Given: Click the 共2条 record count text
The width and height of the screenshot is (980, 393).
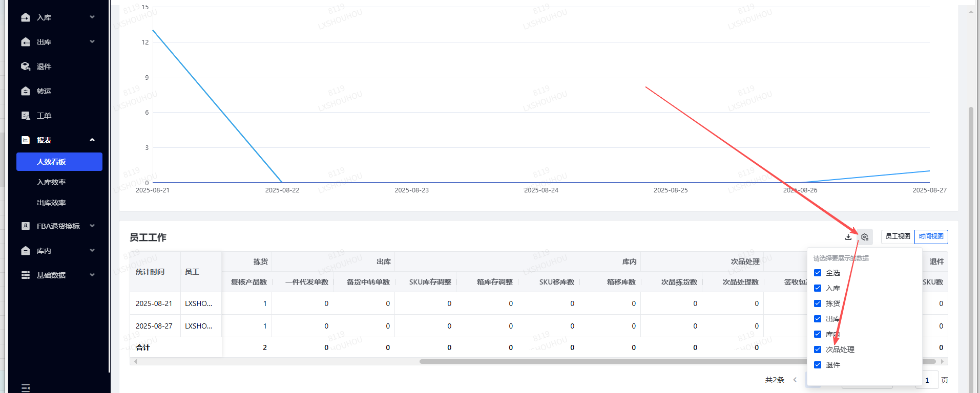Looking at the screenshot, I should pyautogui.click(x=775, y=380).
